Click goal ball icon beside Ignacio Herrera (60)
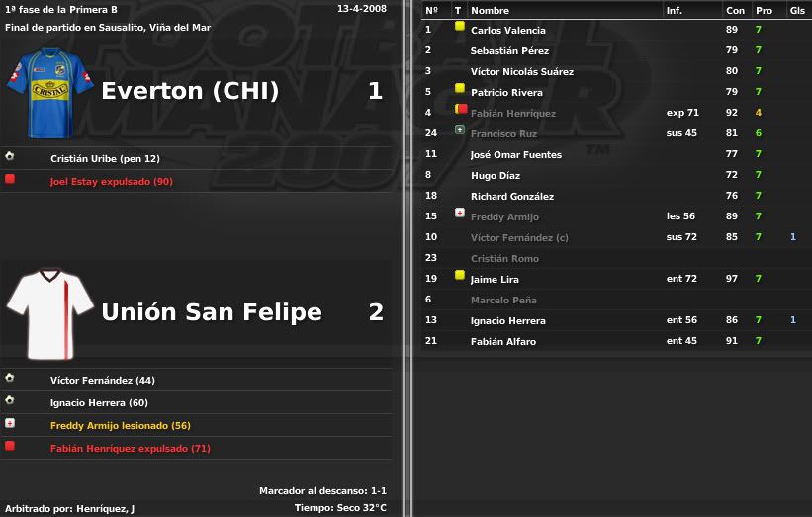Screen dimensions: 812x517 click(x=9, y=400)
